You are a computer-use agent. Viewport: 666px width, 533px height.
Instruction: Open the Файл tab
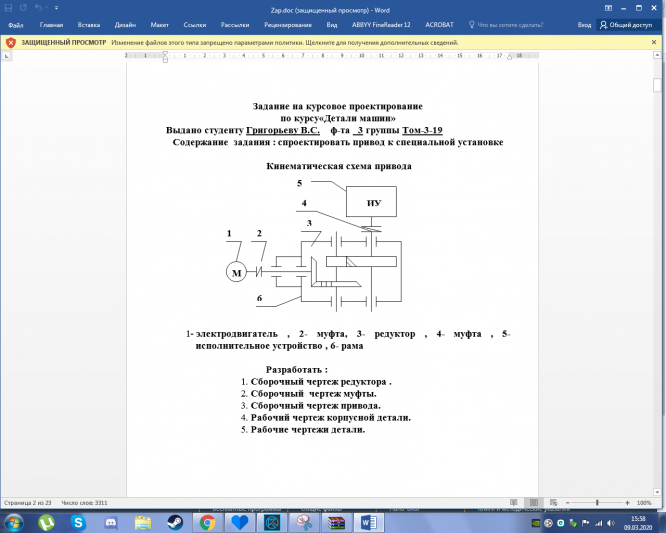point(16,25)
